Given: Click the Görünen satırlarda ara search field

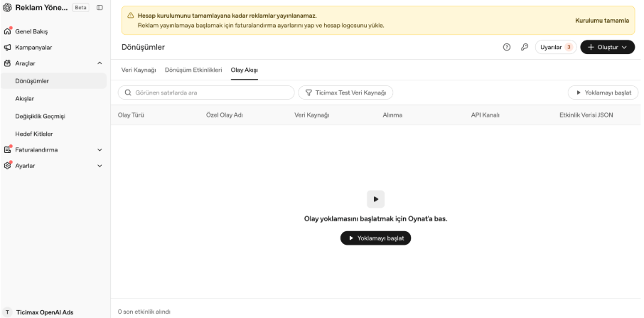Looking at the screenshot, I should tap(206, 92).
